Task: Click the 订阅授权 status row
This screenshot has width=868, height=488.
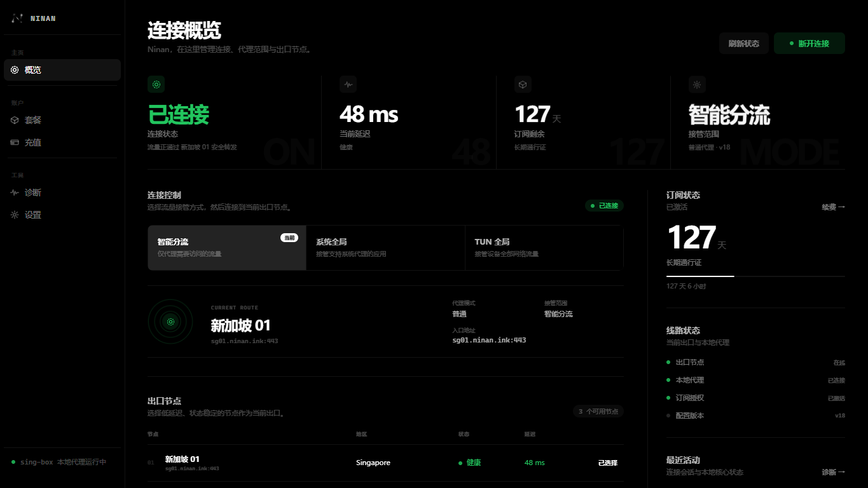Action: (755, 398)
